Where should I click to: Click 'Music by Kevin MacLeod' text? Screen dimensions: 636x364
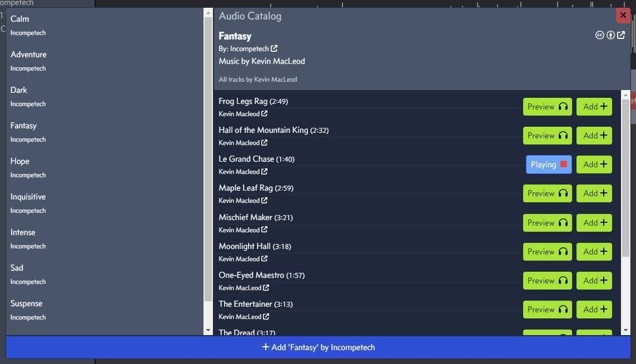[x=262, y=61]
